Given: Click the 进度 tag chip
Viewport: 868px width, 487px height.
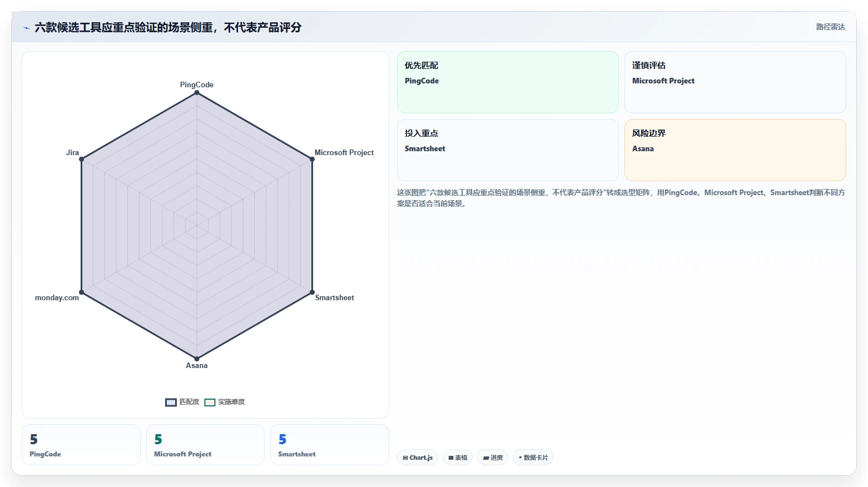Looking at the screenshot, I should coord(493,458).
